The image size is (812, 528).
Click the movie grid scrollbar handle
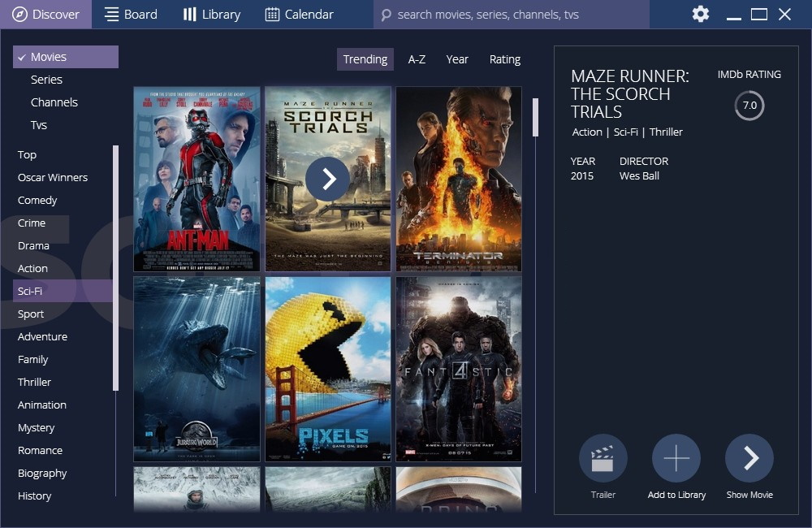coord(535,118)
